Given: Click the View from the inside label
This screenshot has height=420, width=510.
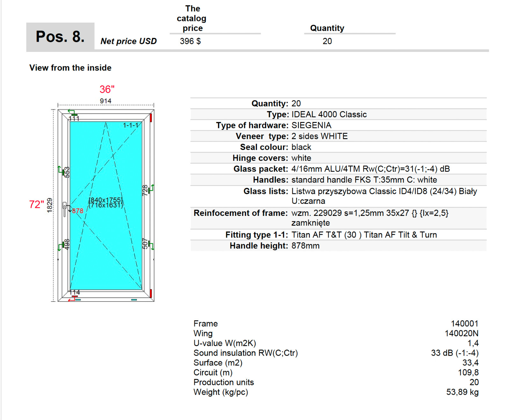Looking at the screenshot, I should pyautogui.click(x=70, y=68).
